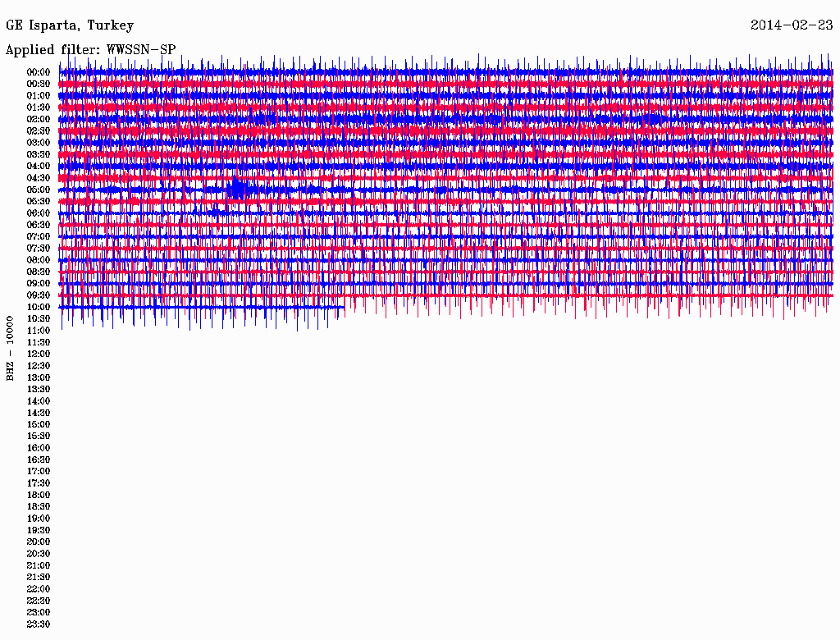Select the 19:00 time label

[39, 519]
